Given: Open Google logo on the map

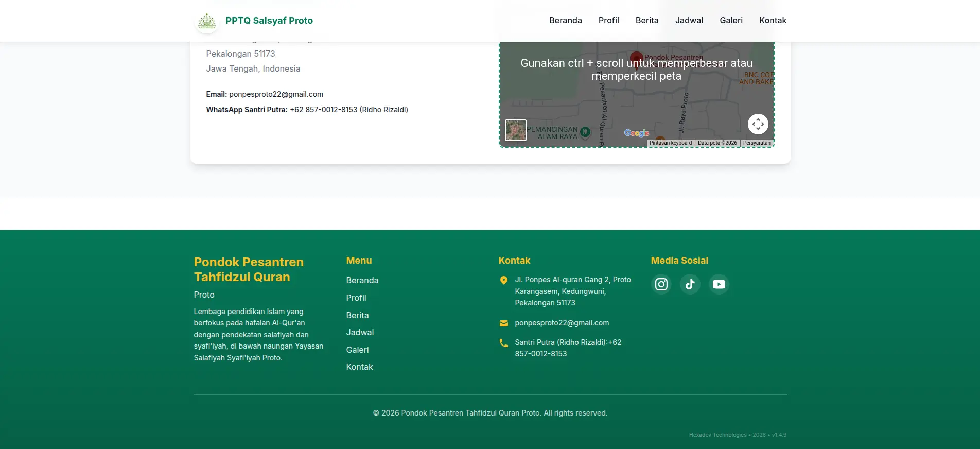Looking at the screenshot, I should 637,133.
